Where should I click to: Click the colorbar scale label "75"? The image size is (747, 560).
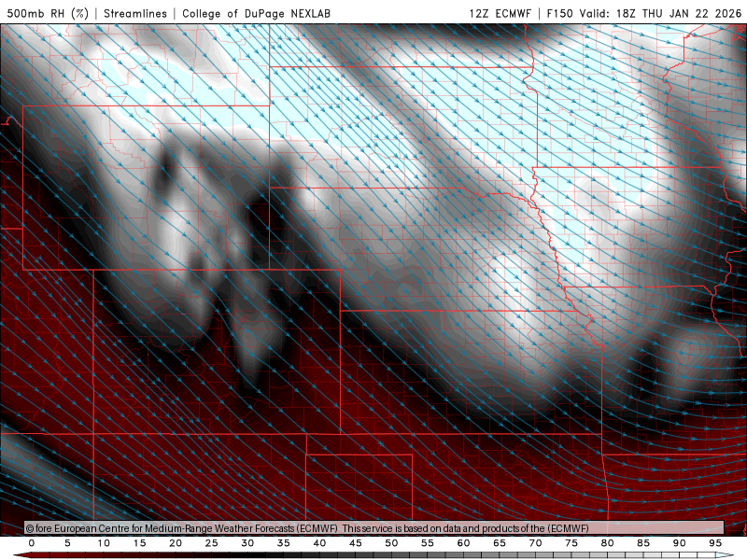coord(571,543)
